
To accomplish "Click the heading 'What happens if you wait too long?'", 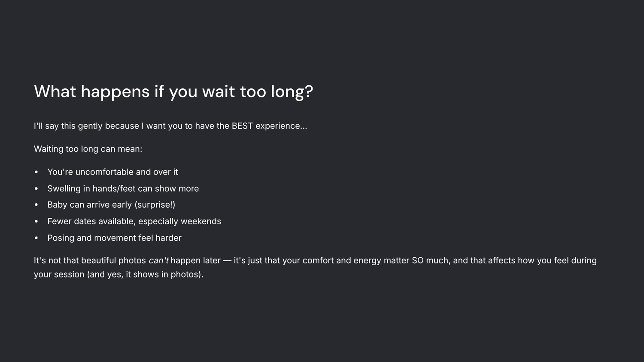I will coord(173,92).
